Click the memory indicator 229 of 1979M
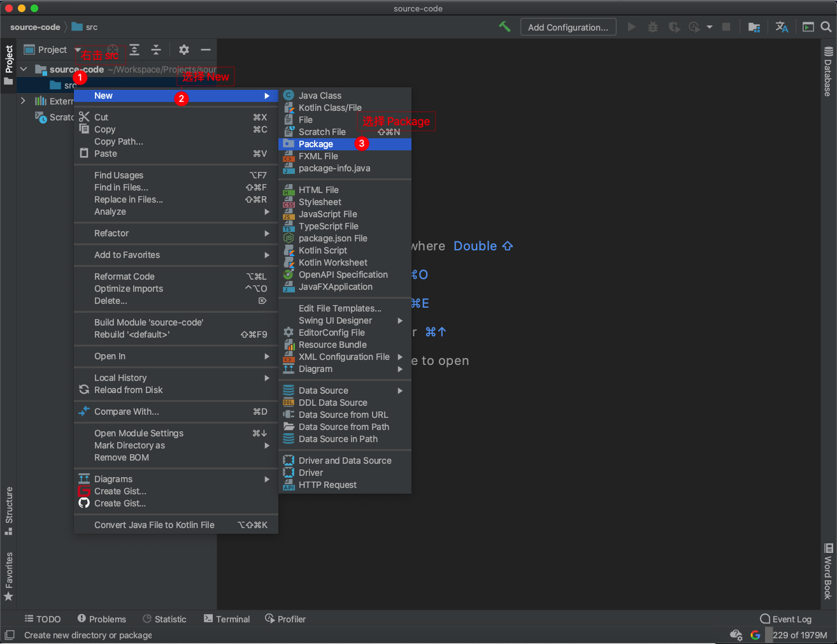 (799, 635)
